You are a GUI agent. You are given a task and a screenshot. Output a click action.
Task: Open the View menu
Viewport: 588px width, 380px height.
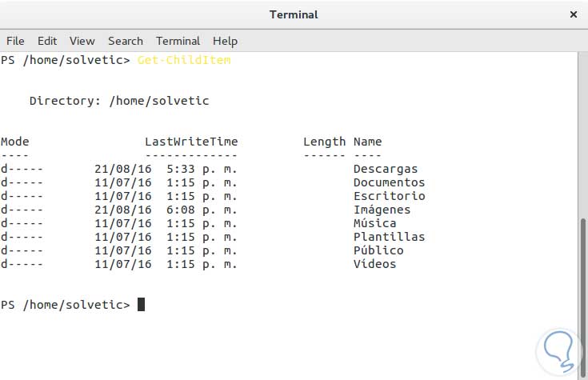pyautogui.click(x=82, y=41)
